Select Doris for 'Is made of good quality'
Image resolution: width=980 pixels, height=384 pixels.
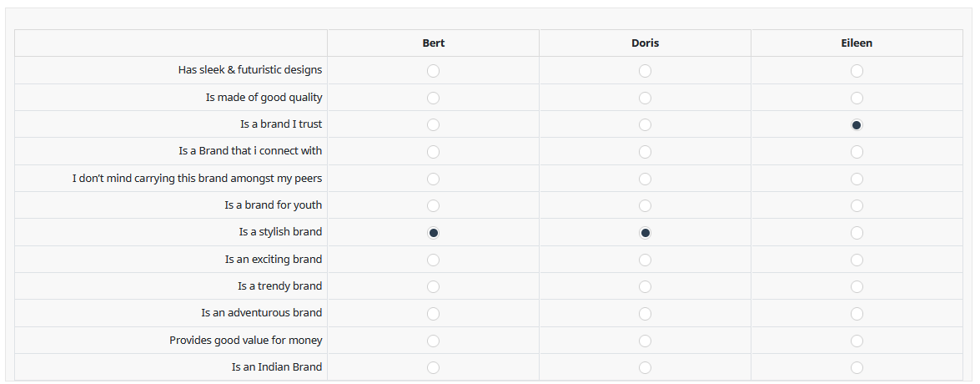pos(645,98)
